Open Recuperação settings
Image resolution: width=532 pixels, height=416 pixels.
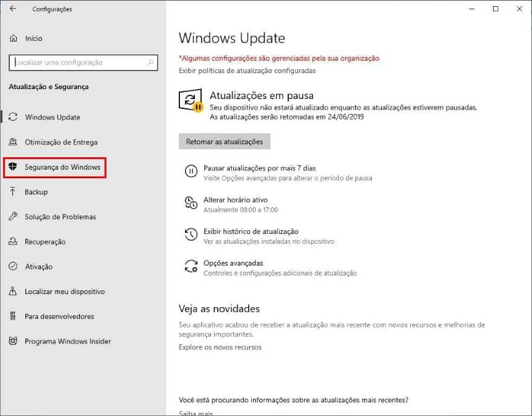[x=45, y=242]
